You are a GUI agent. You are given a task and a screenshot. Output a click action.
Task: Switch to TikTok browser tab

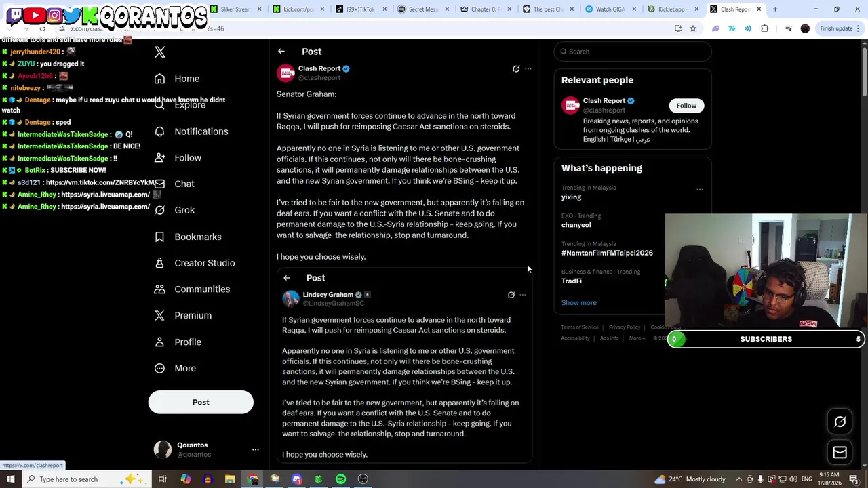(359, 9)
